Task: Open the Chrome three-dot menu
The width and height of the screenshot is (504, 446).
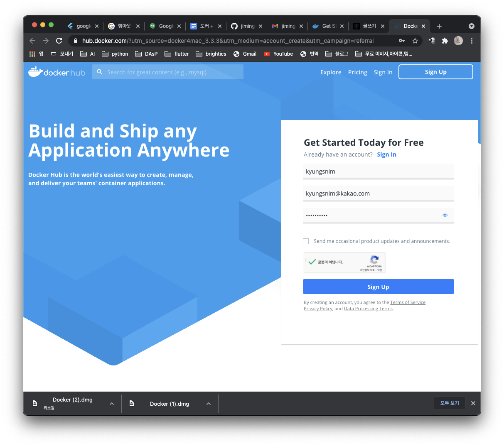Action: pyautogui.click(x=472, y=41)
